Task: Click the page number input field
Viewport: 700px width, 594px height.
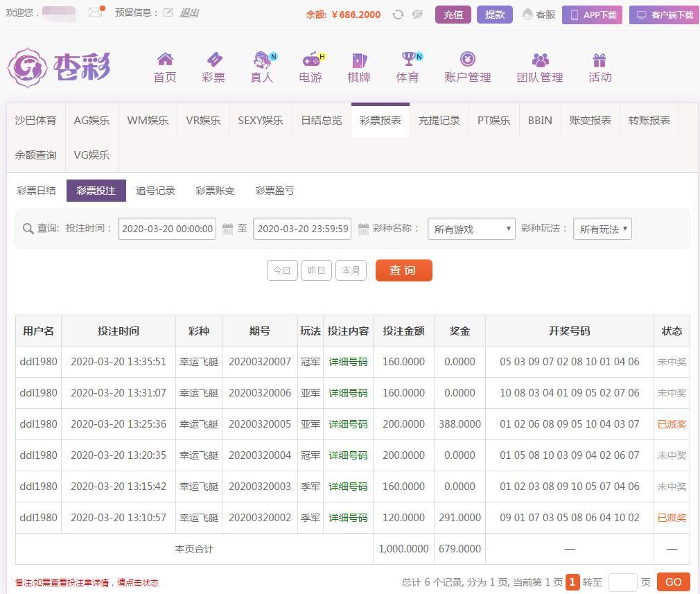Action: pos(622,582)
